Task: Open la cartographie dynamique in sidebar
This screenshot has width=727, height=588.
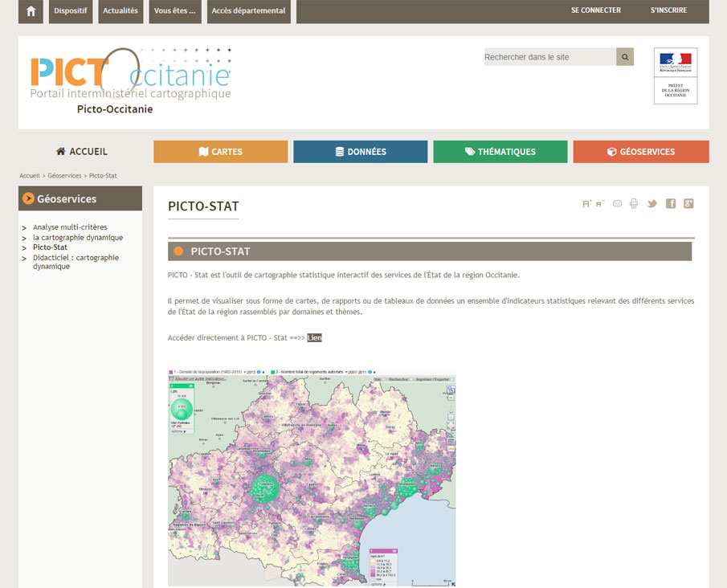Action: click(x=78, y=238)
